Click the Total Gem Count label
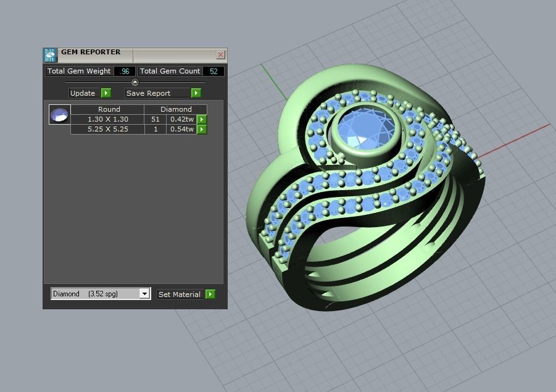556x392 pixels. click(170, 71)
